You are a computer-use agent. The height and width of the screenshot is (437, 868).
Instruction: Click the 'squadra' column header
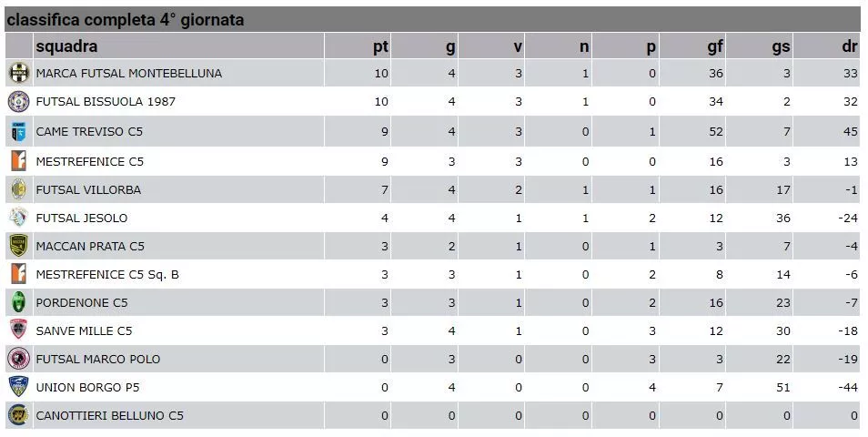[66, 46]
